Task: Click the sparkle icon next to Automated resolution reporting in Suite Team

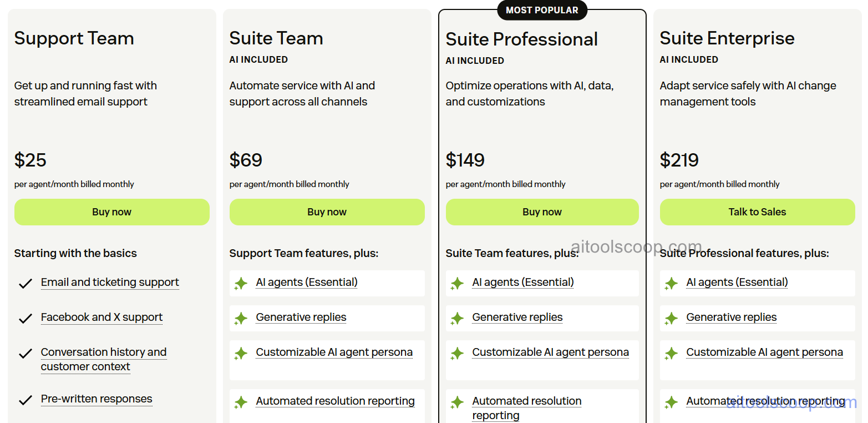Action: click(241, 402)
